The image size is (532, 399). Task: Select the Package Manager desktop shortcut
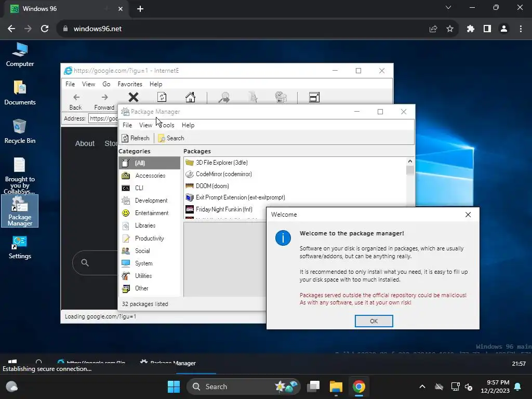[x=20, y=211]
